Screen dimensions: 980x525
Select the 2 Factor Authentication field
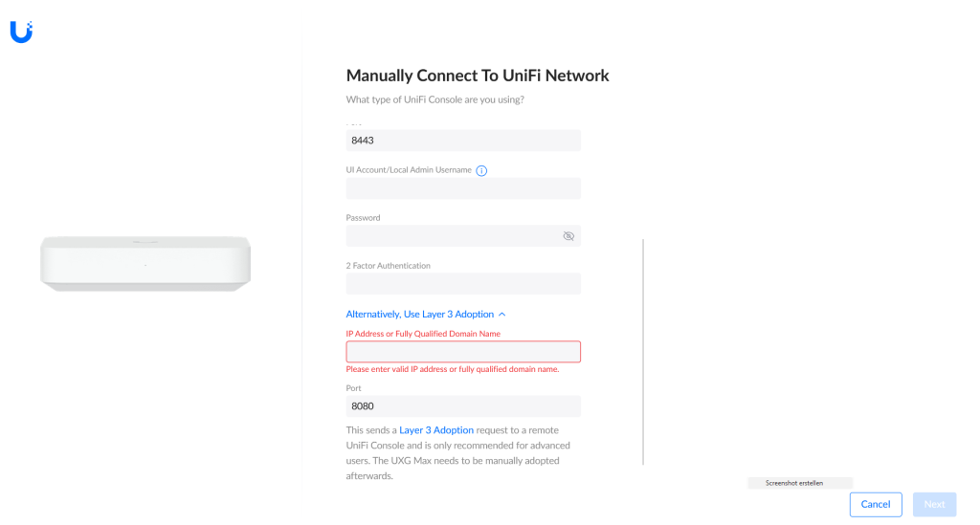point(463,284)
